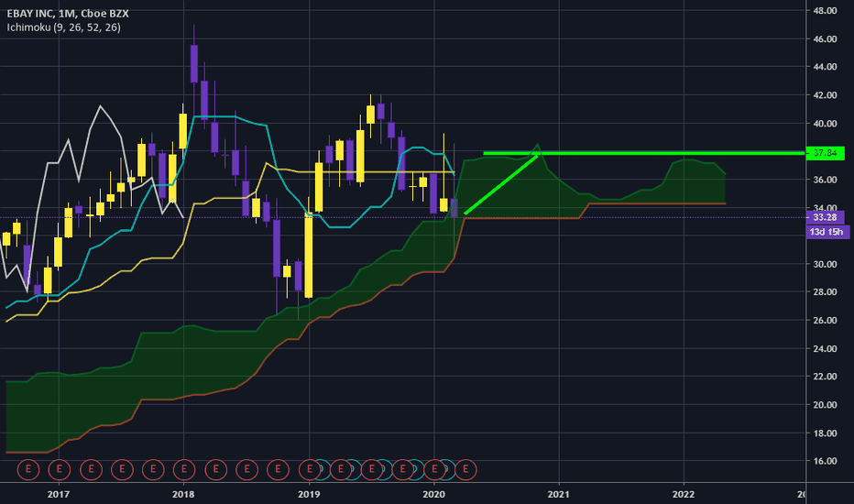Click the 40.00 price axis label
Image resolution: width=854 pixels, height=504 pixels.
pos(825,123)
